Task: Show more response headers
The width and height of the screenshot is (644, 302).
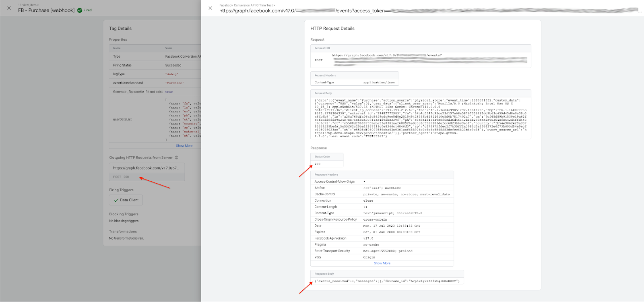Action: click(382, 263)
